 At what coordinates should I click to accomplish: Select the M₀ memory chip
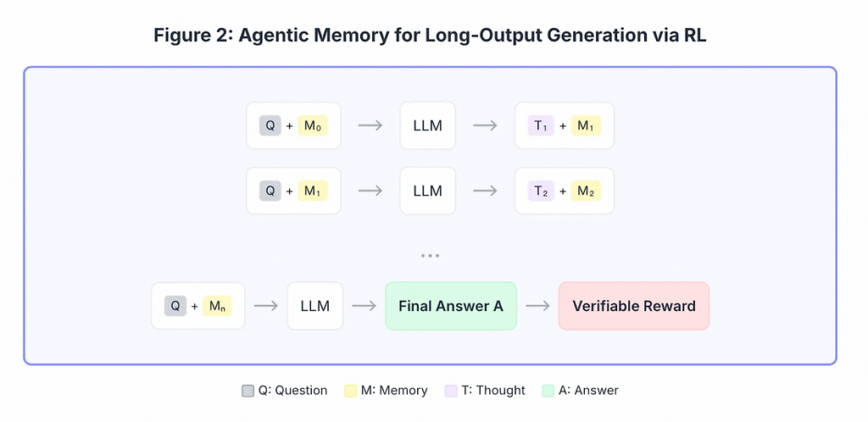coord(314,125)
